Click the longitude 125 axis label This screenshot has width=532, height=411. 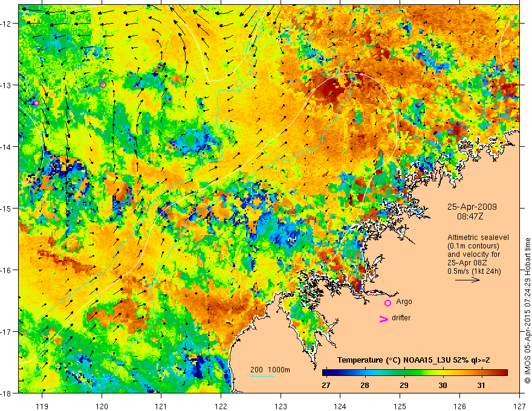click(400, 406)
